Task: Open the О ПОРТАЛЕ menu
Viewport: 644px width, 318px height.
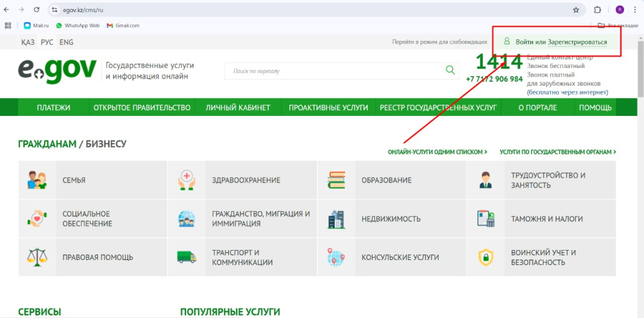Action: click(x=537, y=108)
